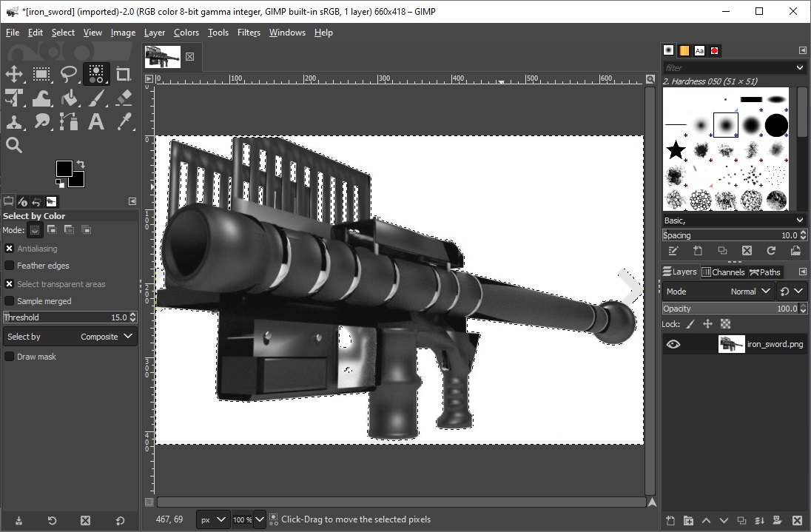This screenshot has width=811, height=532.
Task: Select the Text tool
Action: coord(96,122)
